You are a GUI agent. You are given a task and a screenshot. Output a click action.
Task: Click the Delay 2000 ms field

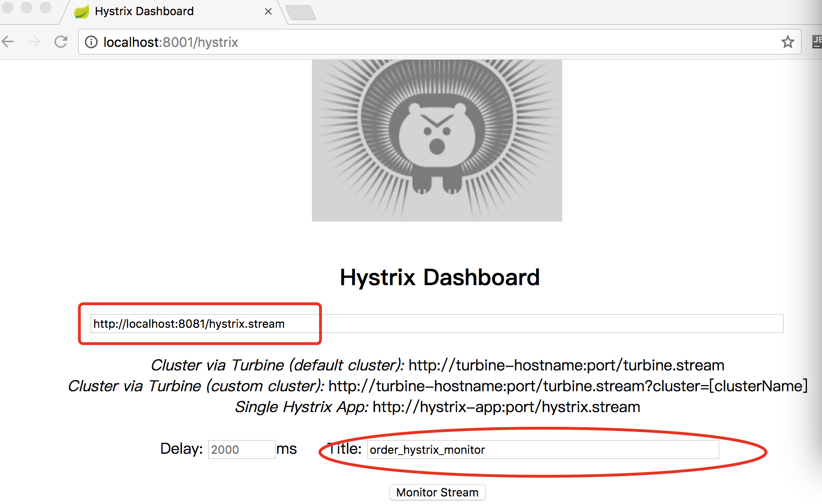[x=241, y=450]
